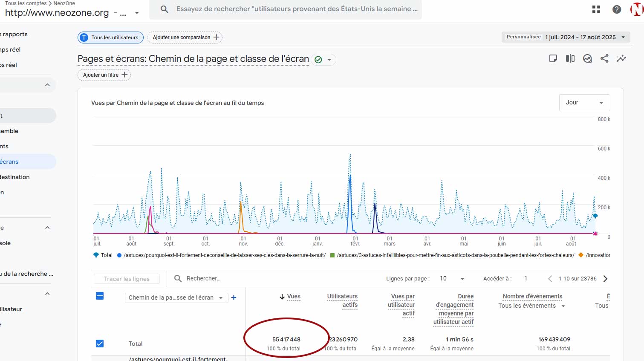Add dimension with blue plus icon

[x=234, y=297]
